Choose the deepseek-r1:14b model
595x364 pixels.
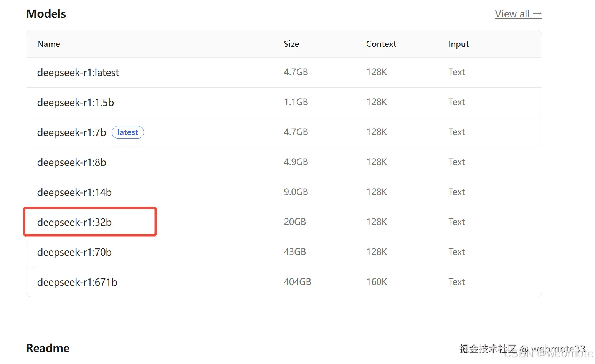(74, 192)
